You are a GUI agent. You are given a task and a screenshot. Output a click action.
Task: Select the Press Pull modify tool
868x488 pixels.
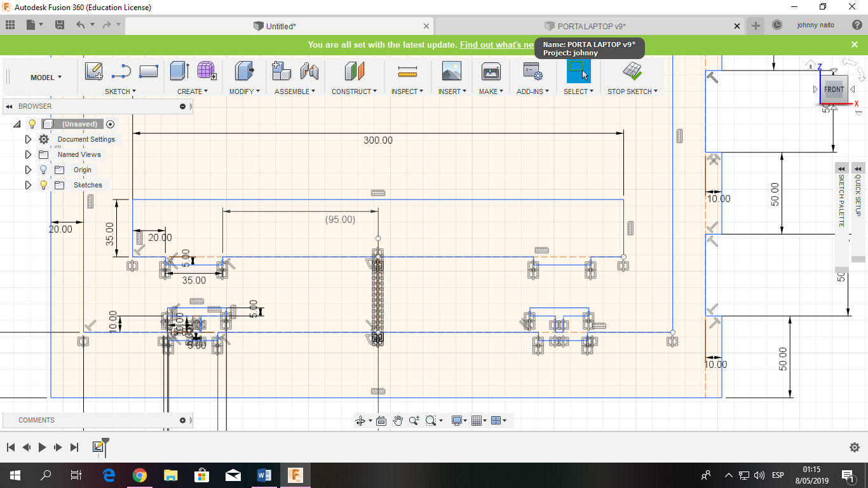pyautogui.click(x=244, y=71)
